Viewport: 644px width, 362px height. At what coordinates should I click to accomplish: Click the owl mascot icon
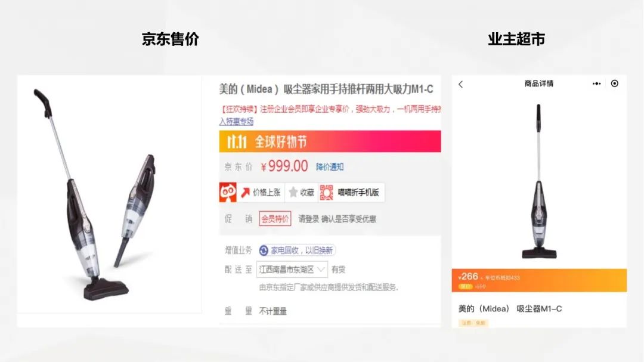tap(228, 192)
